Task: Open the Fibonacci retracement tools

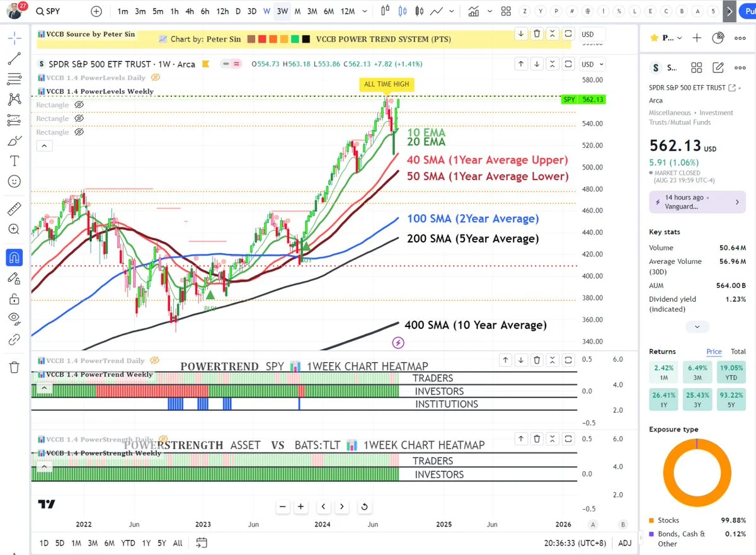Action: (x=14, y=79)
